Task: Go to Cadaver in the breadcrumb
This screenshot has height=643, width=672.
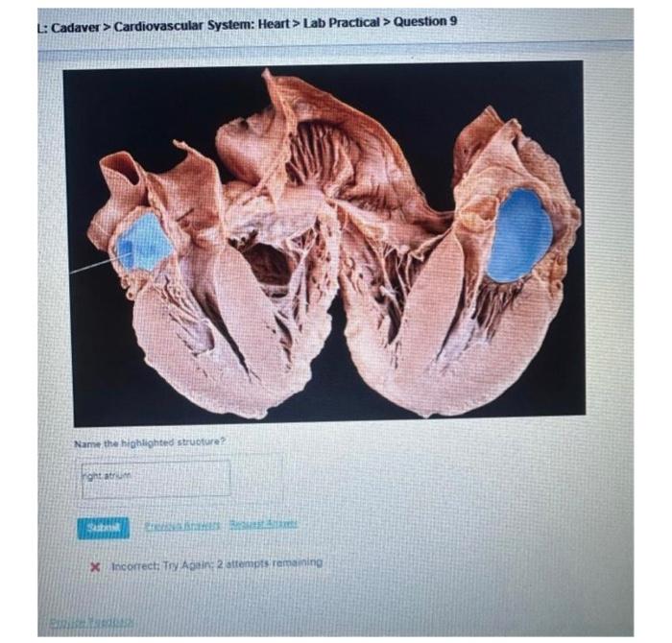Action: [x=77, y=27]
